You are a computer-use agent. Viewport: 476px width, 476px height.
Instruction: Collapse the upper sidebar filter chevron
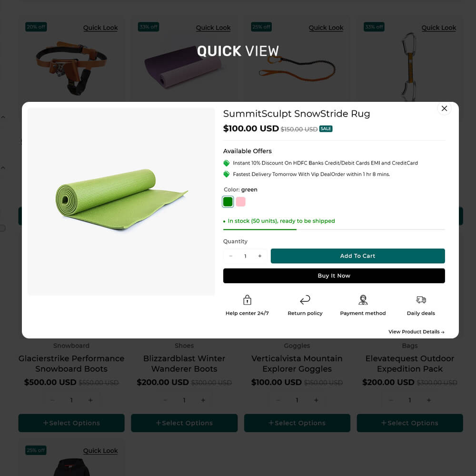click(3, 117)
